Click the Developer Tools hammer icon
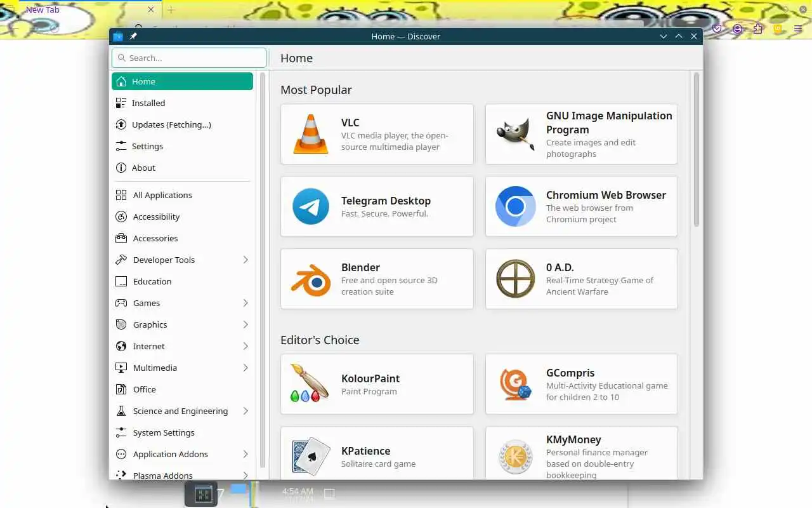Viewport: 812px width, 508px height. (x=121, y=260)
